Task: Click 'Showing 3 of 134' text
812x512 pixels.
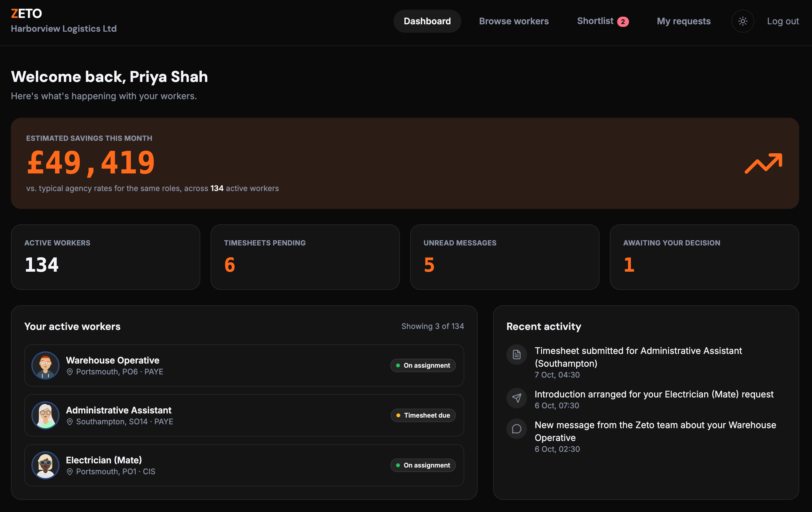Action: [432, 326]
